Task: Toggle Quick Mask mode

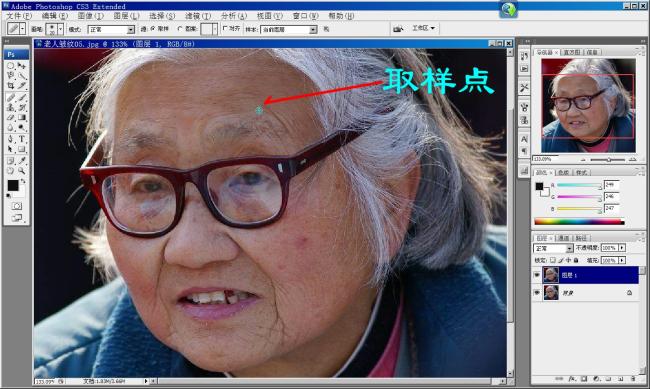Action: click(17, 206)
